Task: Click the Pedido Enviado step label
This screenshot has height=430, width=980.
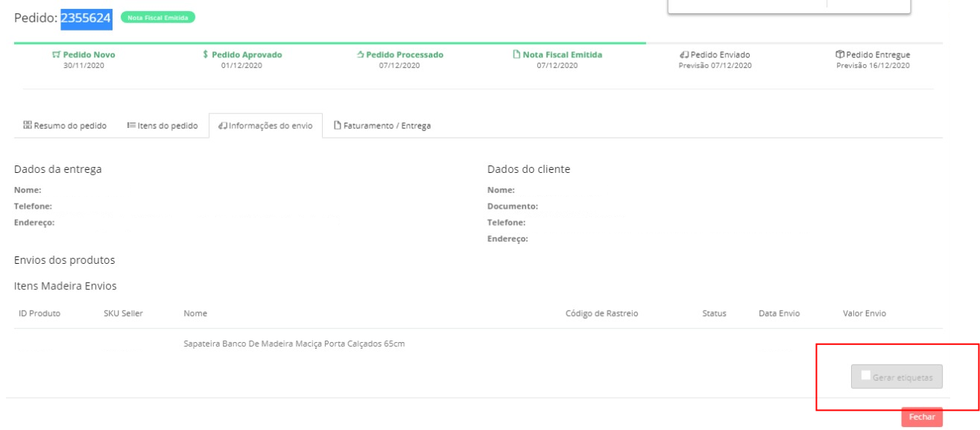Action: pyautogui.click(x=719, y=54)
